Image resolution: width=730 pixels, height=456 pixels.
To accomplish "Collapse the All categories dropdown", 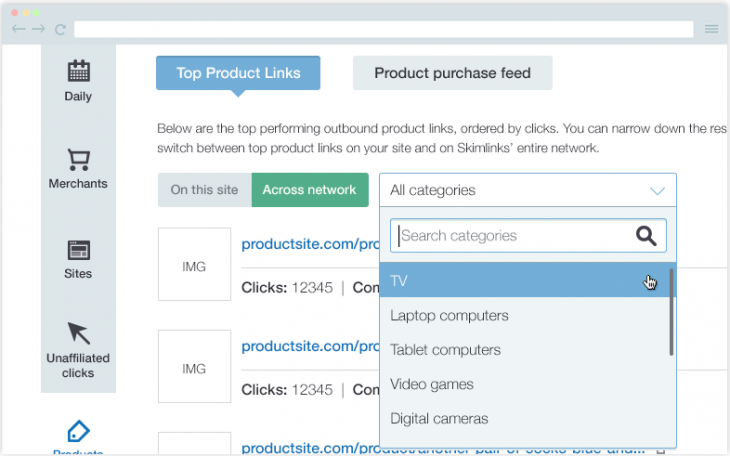I will point(657,190).
